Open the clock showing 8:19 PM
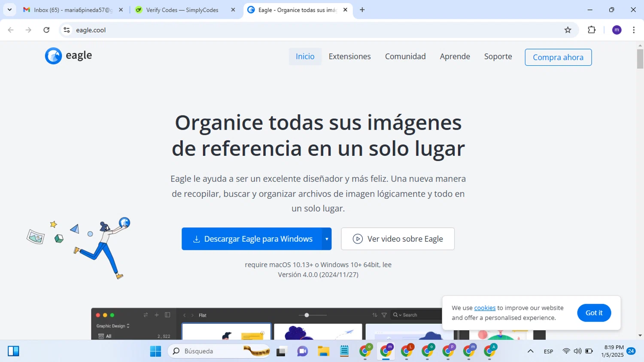The height and width of the screenshot is (362, 644). [613, 351]
